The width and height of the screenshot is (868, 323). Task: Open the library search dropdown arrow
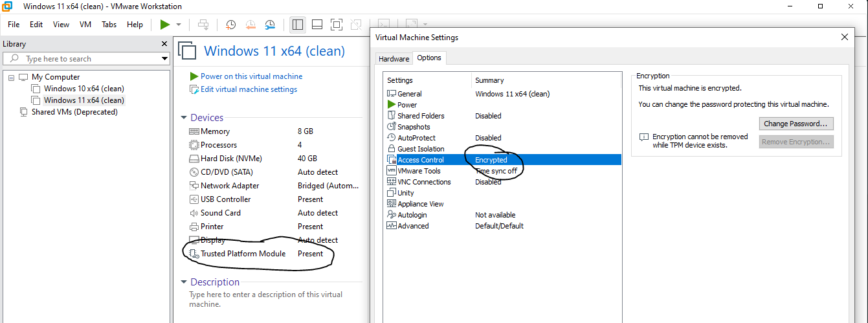pyautogui.click(x=165, y=58)
